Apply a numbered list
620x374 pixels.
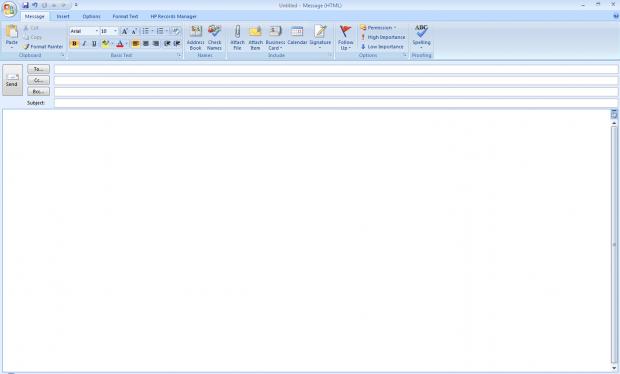coord(160,31)
